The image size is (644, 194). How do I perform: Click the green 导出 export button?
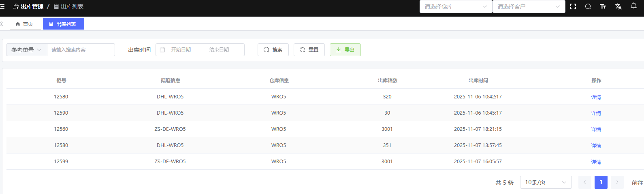pyautogui.click(x=345, y=50)
